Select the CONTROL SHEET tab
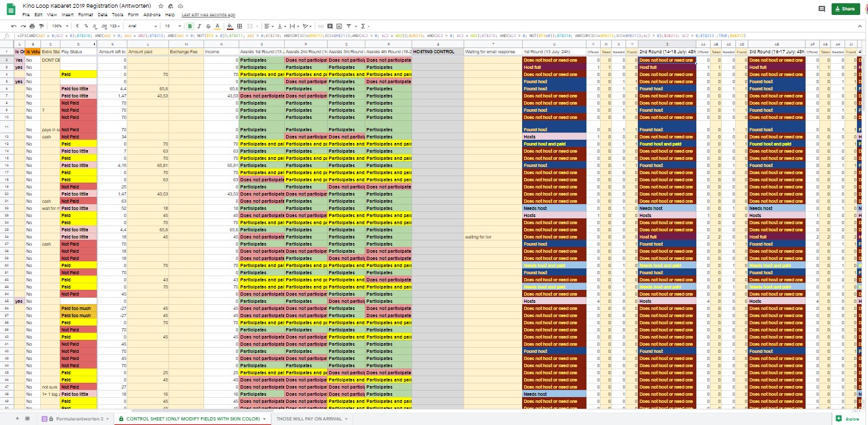This screenshot has height=425, width=868. point(193,419)
